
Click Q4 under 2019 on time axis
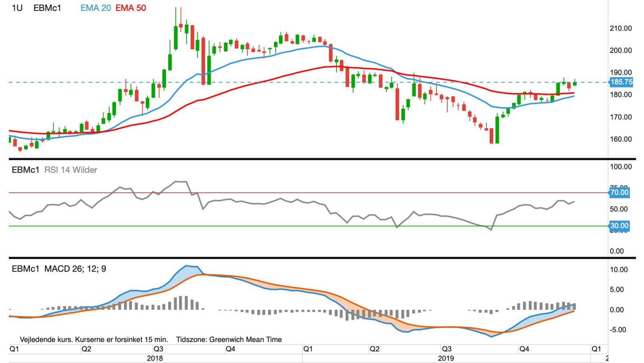point(524,349)
